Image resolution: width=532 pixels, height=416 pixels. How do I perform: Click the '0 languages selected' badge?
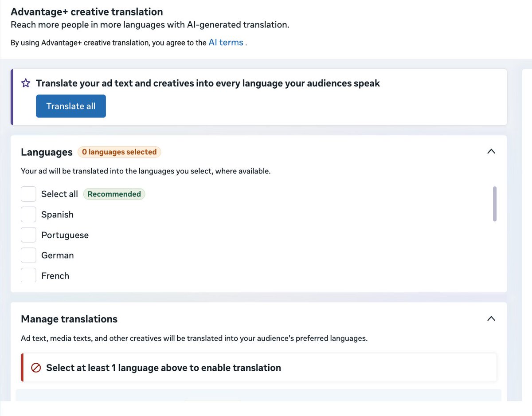tap(119, 152)
